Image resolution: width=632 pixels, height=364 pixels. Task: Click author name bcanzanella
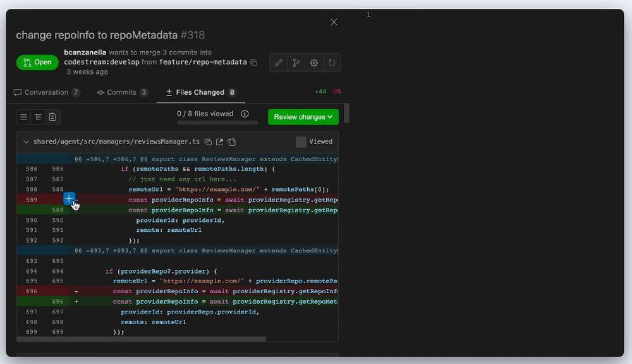coord(85,52)
